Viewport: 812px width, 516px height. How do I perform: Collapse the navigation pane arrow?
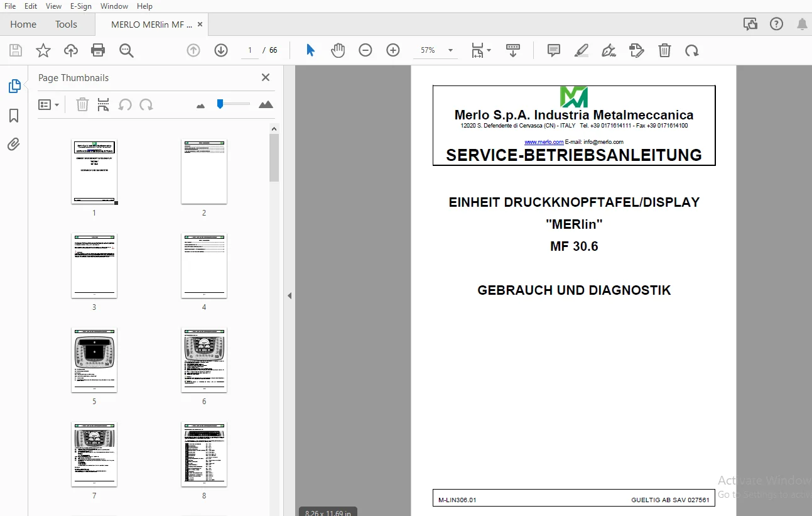click(290, 295)
